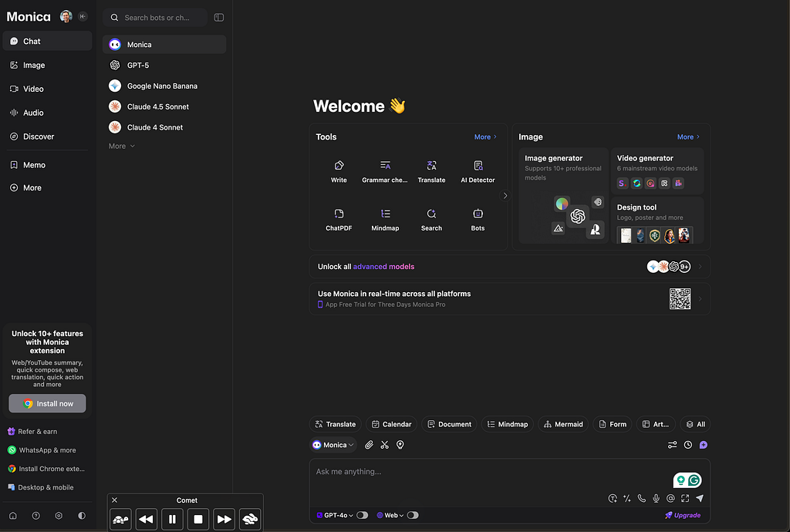The height and width of the screenshot is (532, 790).
Task: Click the Translate quick action chip
Action: point(336,424)
